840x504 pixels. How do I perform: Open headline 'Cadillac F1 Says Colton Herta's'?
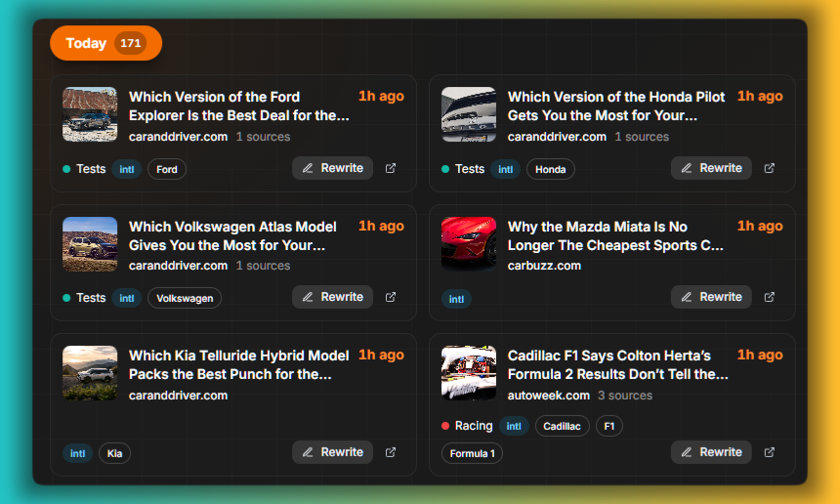(x=617, y=364)
